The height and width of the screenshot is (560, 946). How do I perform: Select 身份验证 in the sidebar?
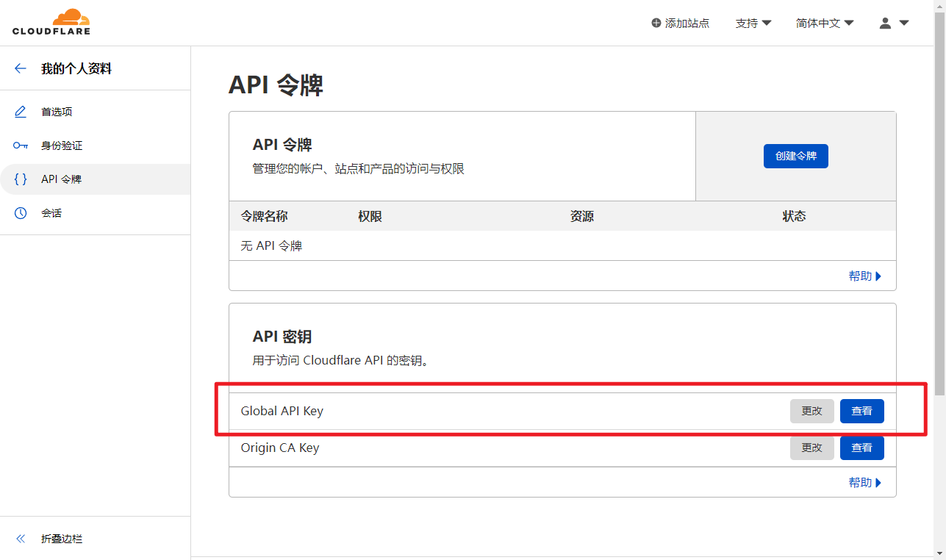pos(62,146)
